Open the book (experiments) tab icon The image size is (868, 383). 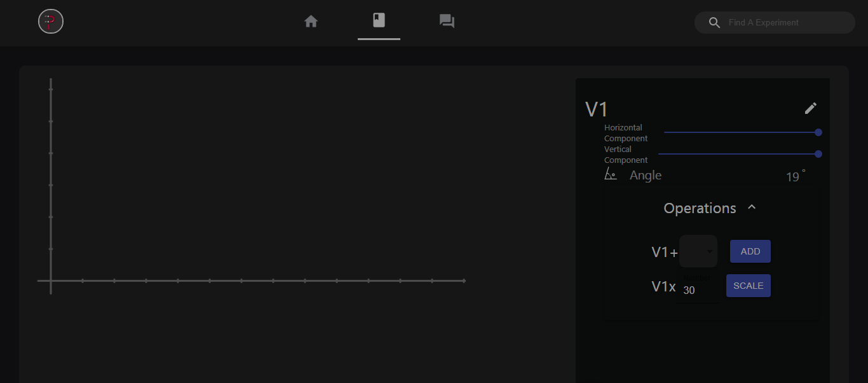[379, 20]
